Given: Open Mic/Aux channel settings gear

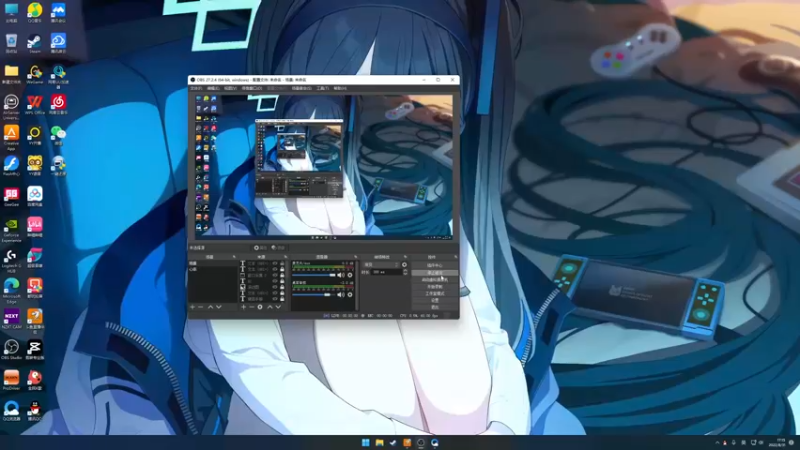Looking at the screenshot, I should click(350, 275).
